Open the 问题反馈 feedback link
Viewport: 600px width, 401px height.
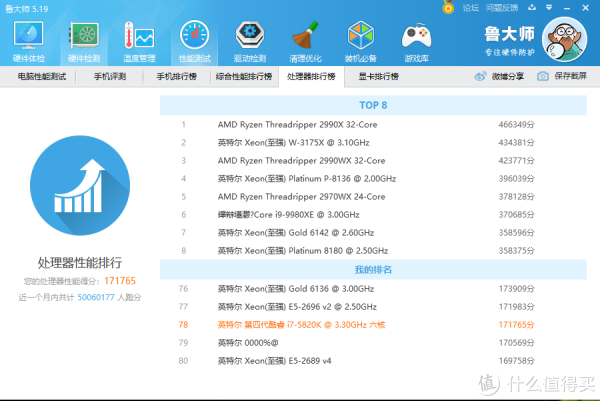[502, 7]
